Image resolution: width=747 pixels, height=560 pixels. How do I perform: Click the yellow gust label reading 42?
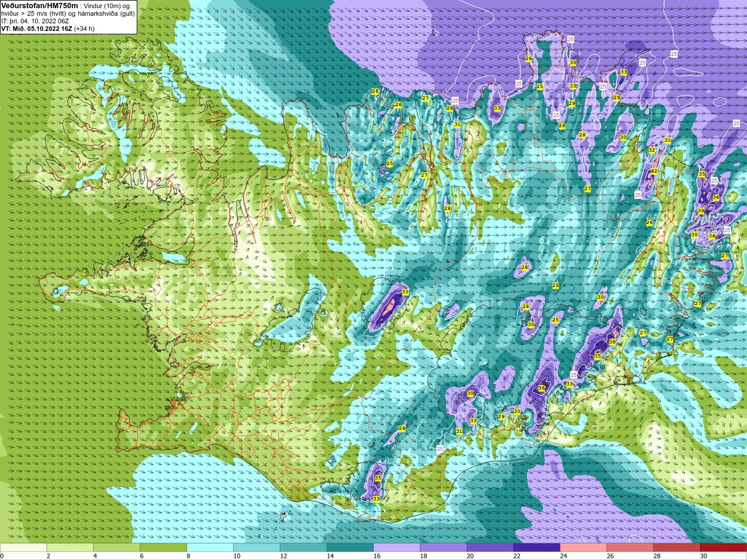[654, 171]
